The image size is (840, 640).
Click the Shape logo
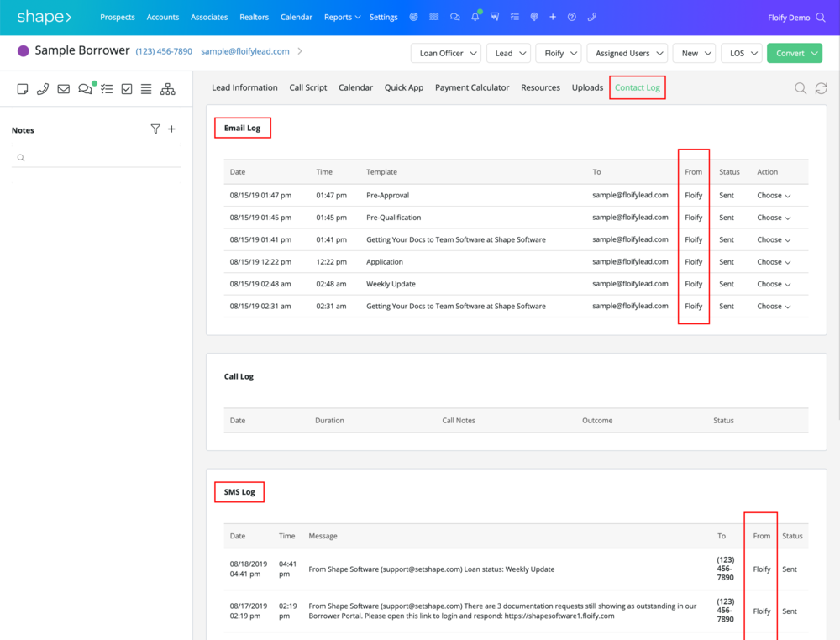[x=44, y=17]
